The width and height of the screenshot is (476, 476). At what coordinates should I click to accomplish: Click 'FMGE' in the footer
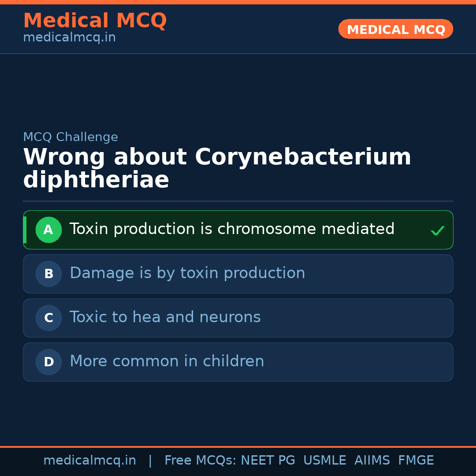[x=416, y=461]
